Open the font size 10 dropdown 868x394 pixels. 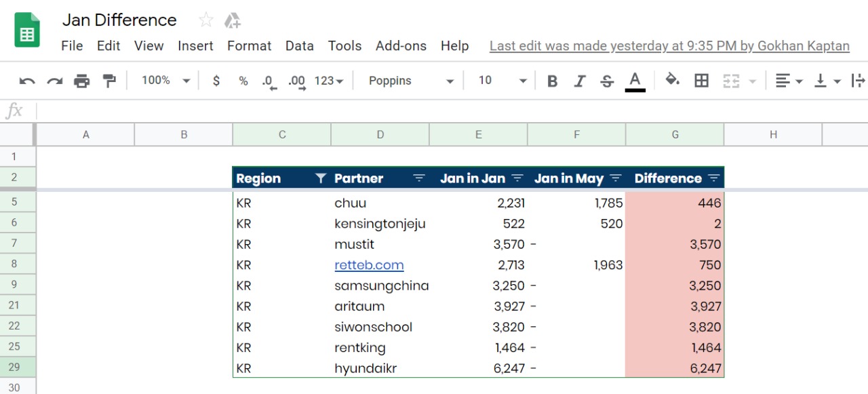pos(502,81)
